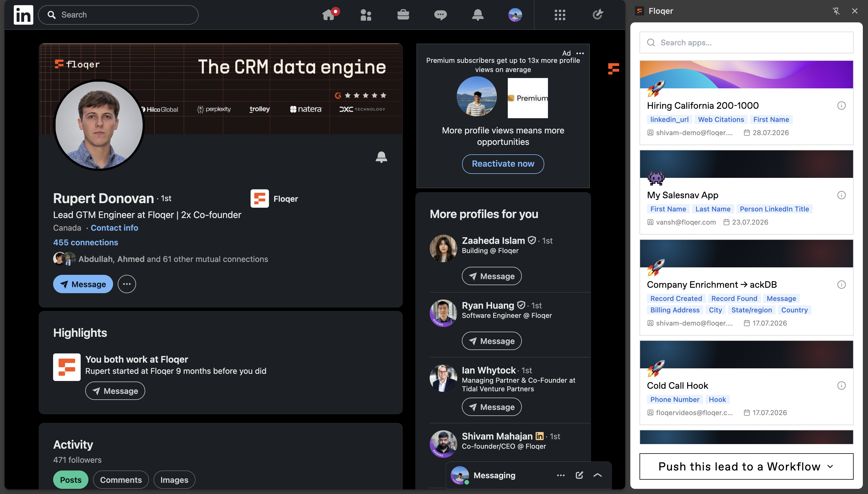Open LinkedIn home logo
Viewport: 868px width, 494px height.
(24, 15)
